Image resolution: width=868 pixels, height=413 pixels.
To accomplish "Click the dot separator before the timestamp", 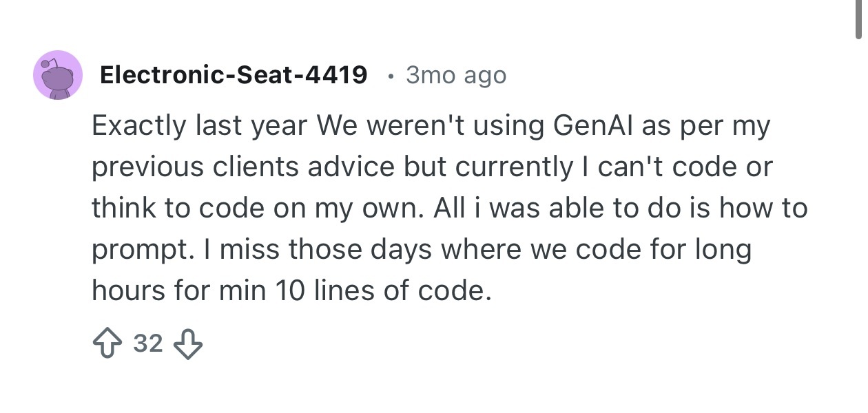I will click(391, 76).
